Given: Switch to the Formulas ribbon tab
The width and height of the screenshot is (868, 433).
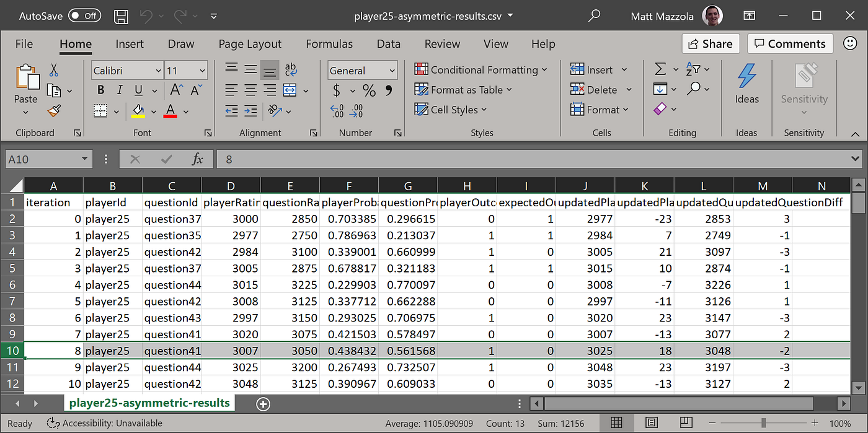Looking at the screenshot, I should [x=329, y=44].
